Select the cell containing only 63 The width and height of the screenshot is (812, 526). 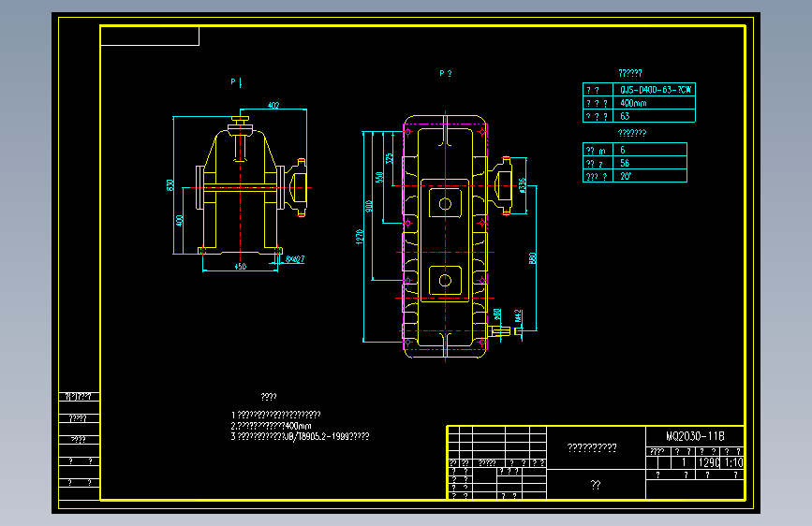625,116
